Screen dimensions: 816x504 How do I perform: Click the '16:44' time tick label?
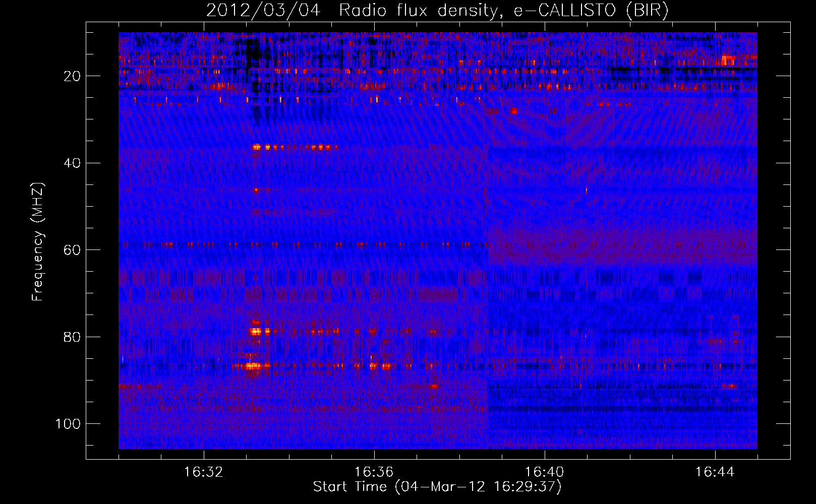click(715, 472)
